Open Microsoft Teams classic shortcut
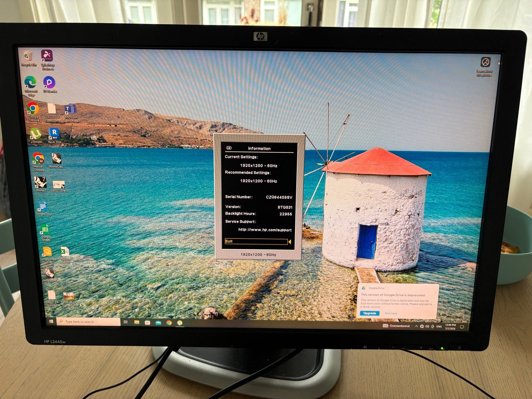Viewport: 532px width, 399px height. pyautogui.click(x=71, y=113)
